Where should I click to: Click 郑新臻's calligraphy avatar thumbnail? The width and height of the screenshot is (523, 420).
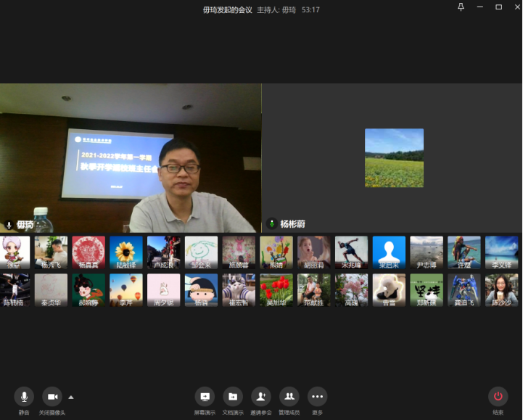[x=427, y=289]
